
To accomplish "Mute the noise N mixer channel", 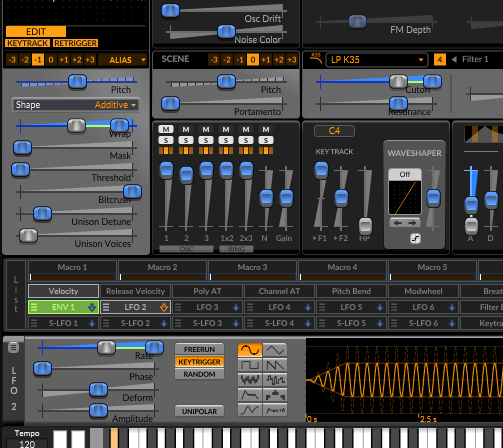I will [266, 129].
